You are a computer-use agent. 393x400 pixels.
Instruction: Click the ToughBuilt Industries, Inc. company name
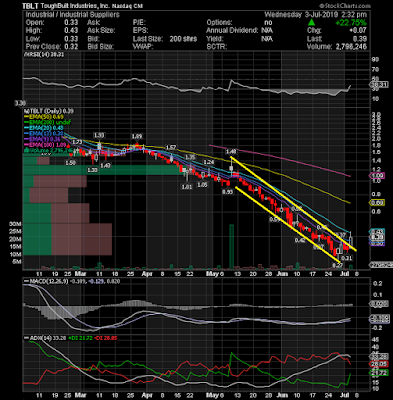click(x=76, y=6)
